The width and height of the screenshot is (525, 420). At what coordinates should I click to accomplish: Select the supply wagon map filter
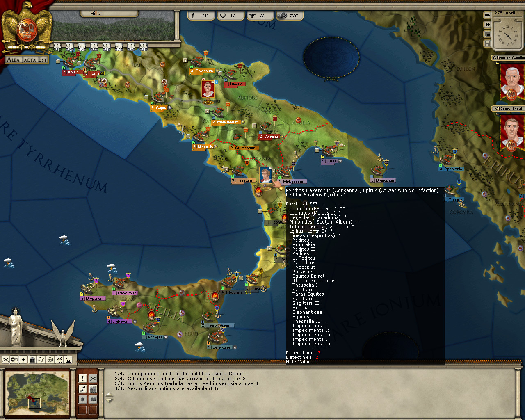14,360
